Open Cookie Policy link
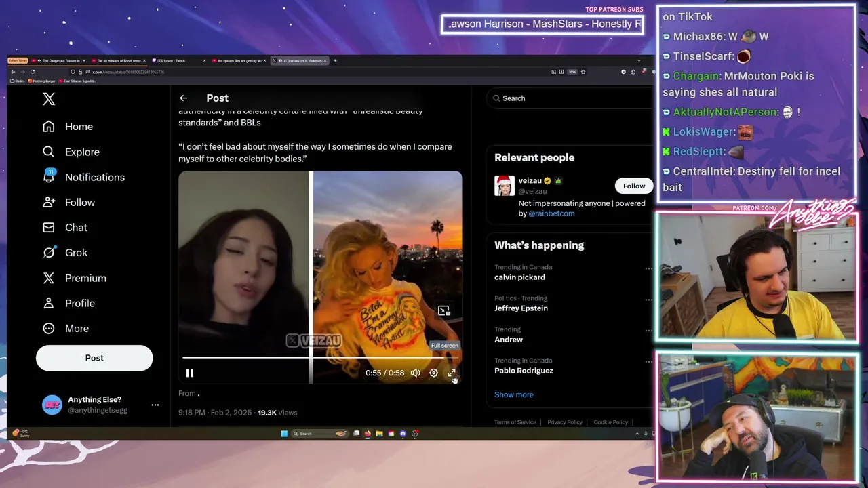This screenshot has height=488, width=868. pos(610,422)
